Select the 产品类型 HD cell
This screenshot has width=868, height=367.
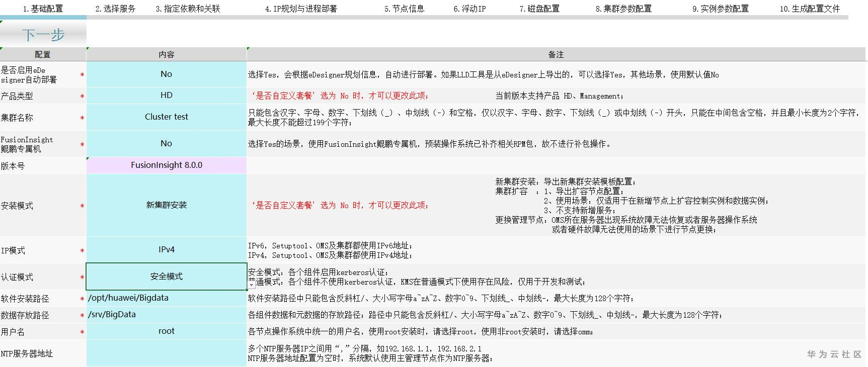tap(167, 96)
